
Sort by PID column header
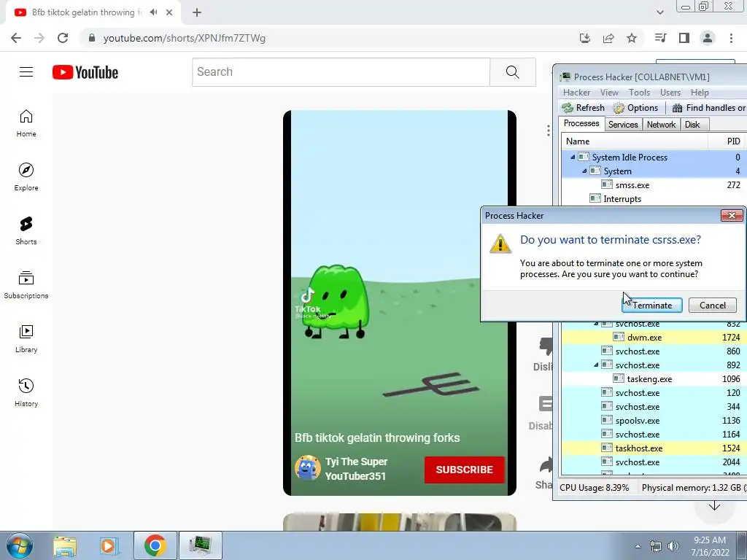727,141
